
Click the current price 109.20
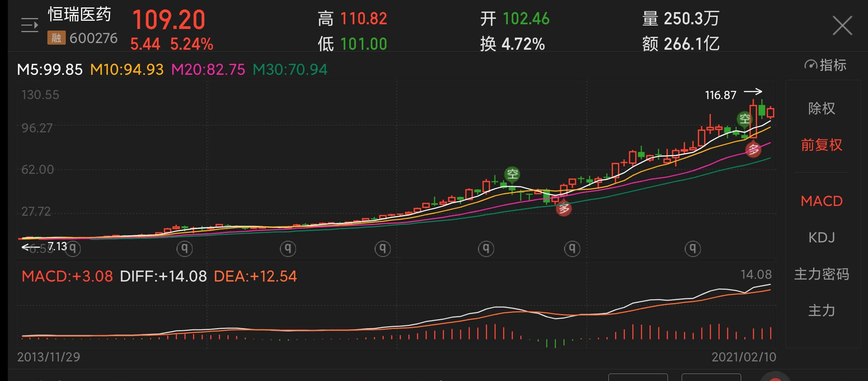169,20
